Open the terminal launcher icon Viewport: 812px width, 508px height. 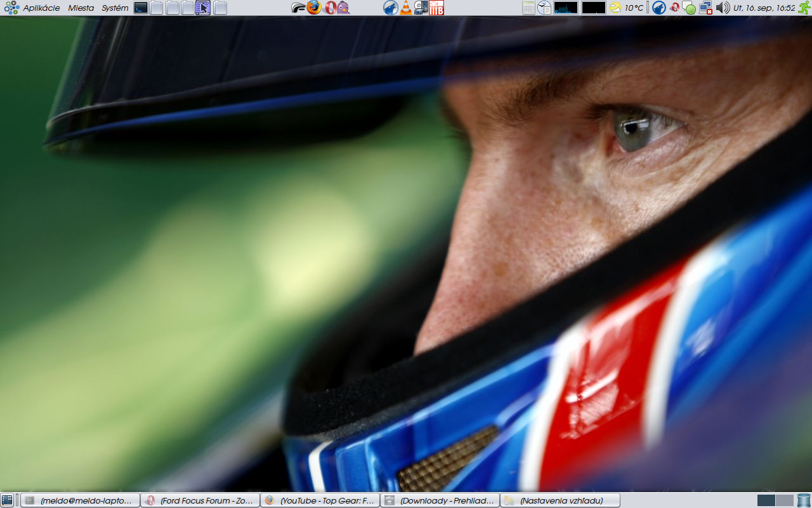pos(141,8)
